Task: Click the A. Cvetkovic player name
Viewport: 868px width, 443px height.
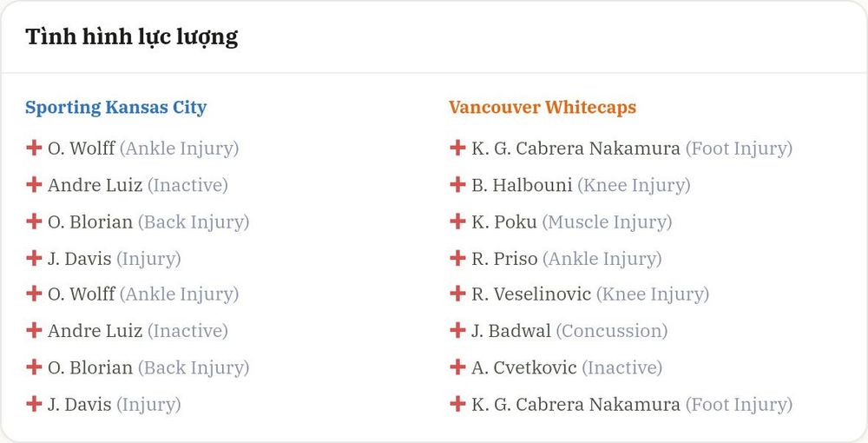Action: coord(523,367)
